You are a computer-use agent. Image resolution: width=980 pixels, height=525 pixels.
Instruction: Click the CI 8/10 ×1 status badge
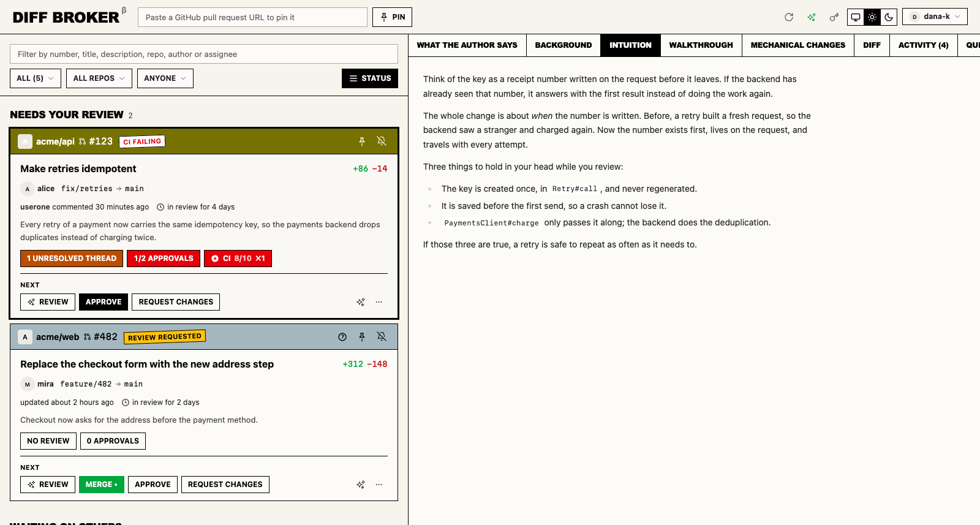coord(238,259)
